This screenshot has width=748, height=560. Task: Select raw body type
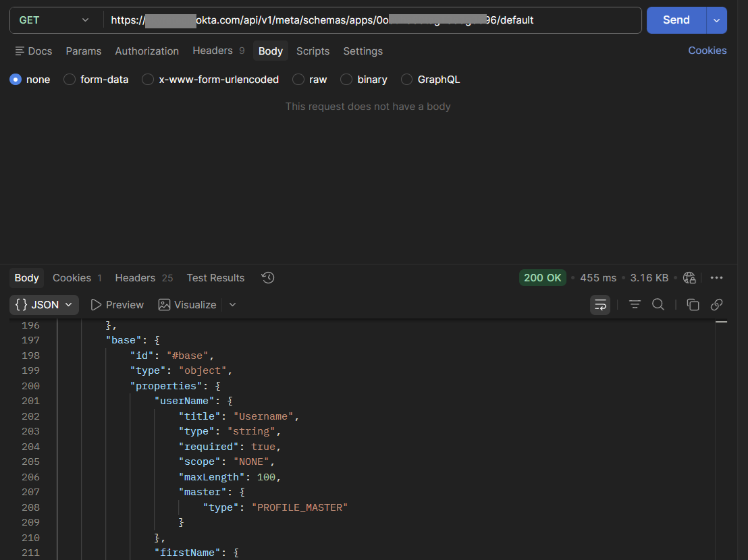pos(310,80)
